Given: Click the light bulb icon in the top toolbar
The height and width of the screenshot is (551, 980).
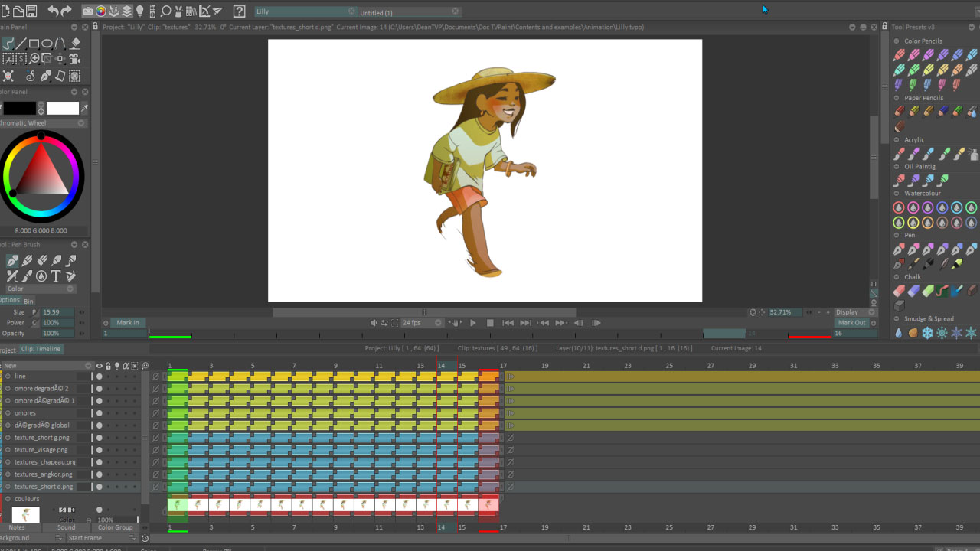Looking at the screenshot, I should 139,11.
